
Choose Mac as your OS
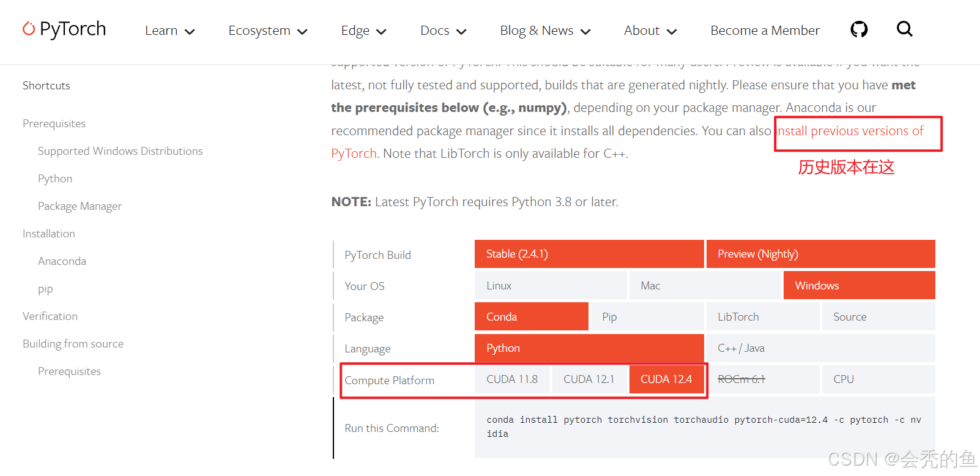tap(705, 286)
